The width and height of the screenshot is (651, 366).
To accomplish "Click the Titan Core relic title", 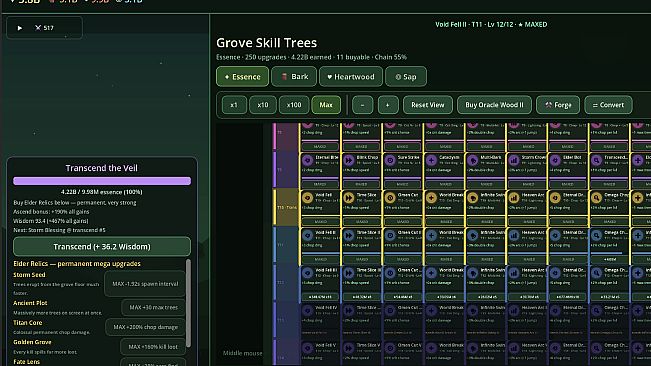I will pos(27,322).
